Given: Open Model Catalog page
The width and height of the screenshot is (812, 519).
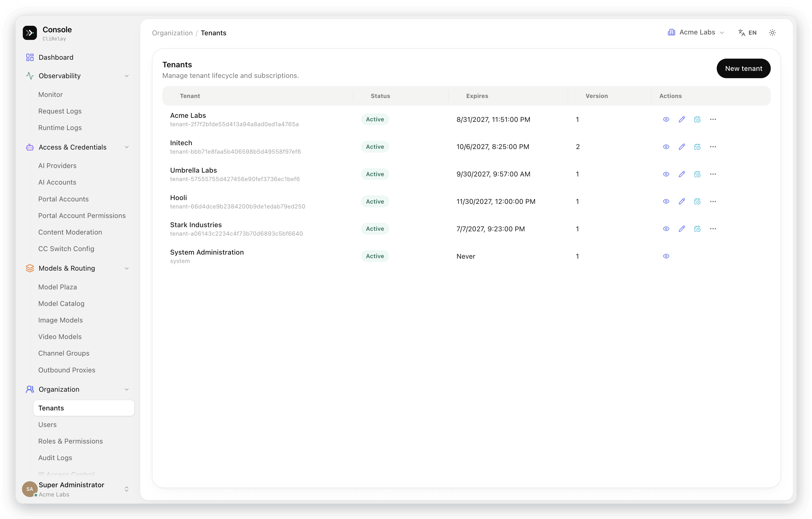Looking at the screenshot, I should click(x=61, y=303).
